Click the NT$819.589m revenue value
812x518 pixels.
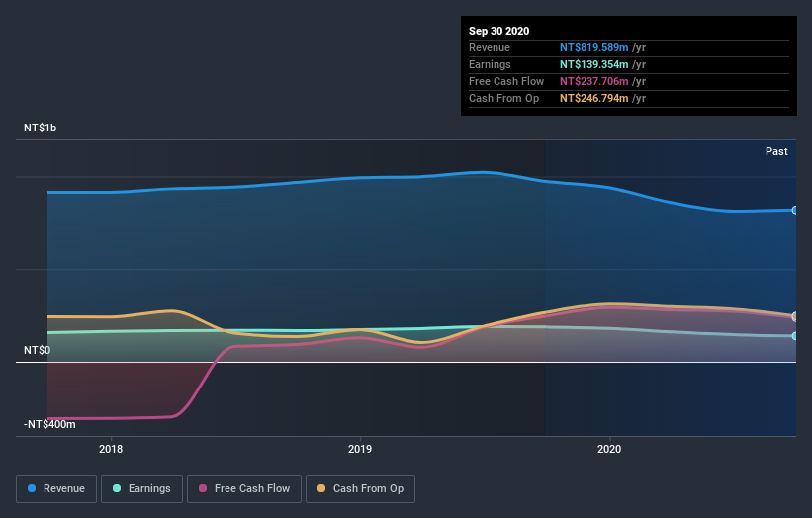(594, 47)
